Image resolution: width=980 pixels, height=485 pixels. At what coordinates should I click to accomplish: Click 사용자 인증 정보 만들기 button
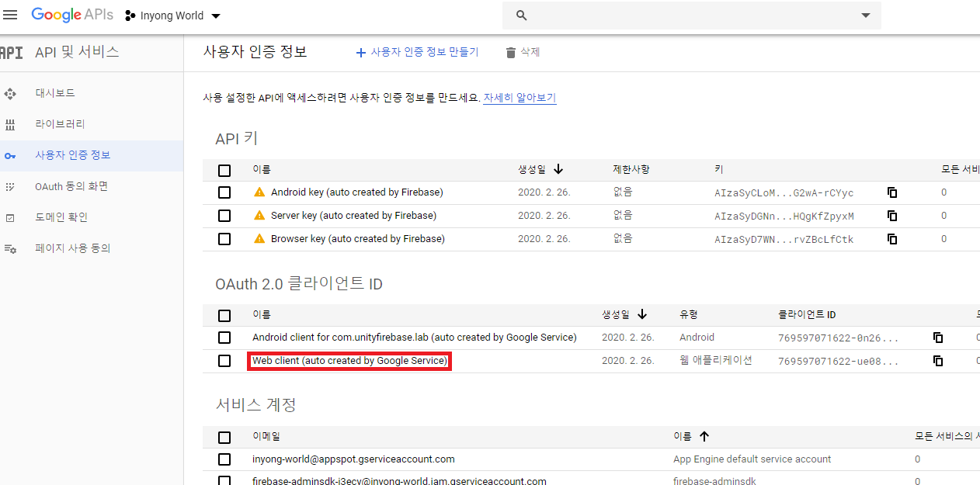(417, 52)
